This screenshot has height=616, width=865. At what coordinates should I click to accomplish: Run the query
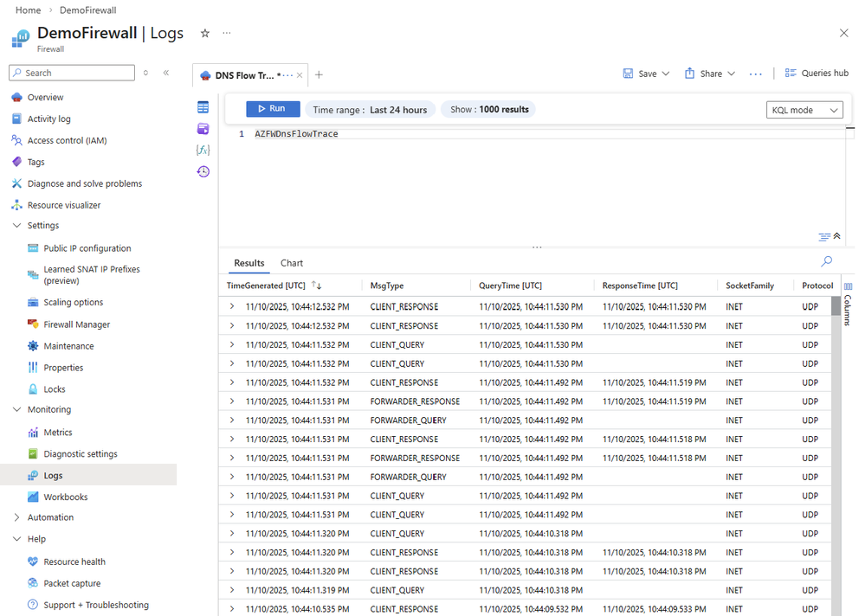point(273,109)
